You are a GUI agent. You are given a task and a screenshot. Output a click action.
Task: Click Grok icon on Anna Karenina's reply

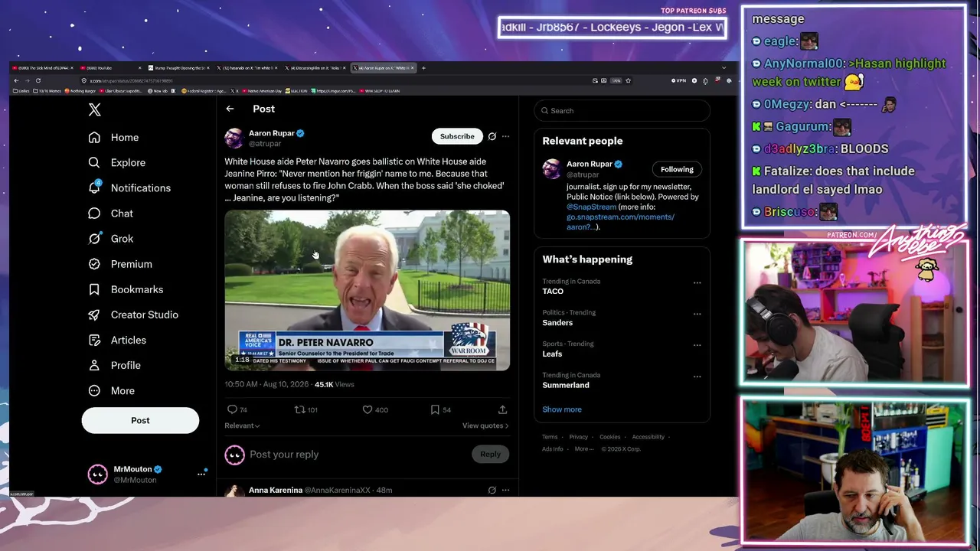click(492, 490)
